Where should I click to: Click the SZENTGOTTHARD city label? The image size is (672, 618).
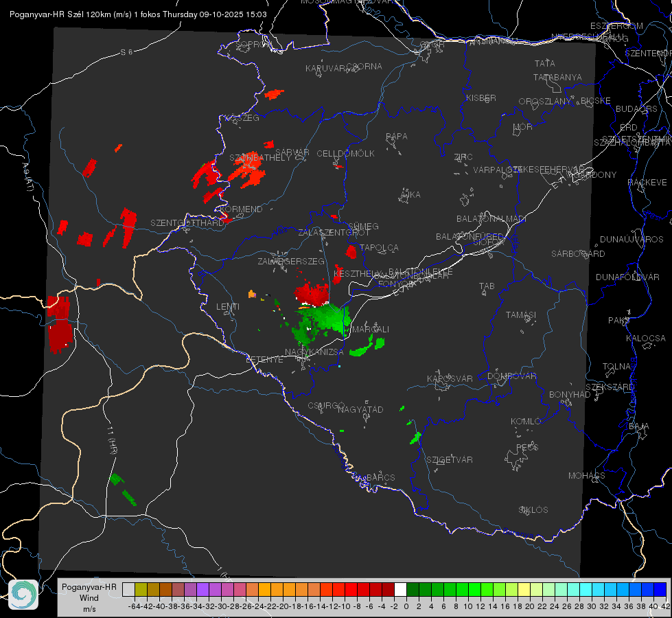187,223
